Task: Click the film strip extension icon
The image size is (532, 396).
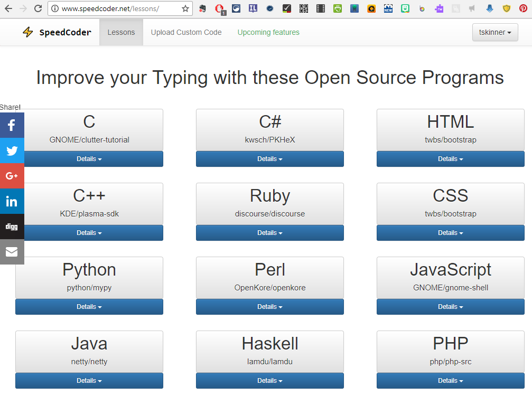Action: [321, 8]
